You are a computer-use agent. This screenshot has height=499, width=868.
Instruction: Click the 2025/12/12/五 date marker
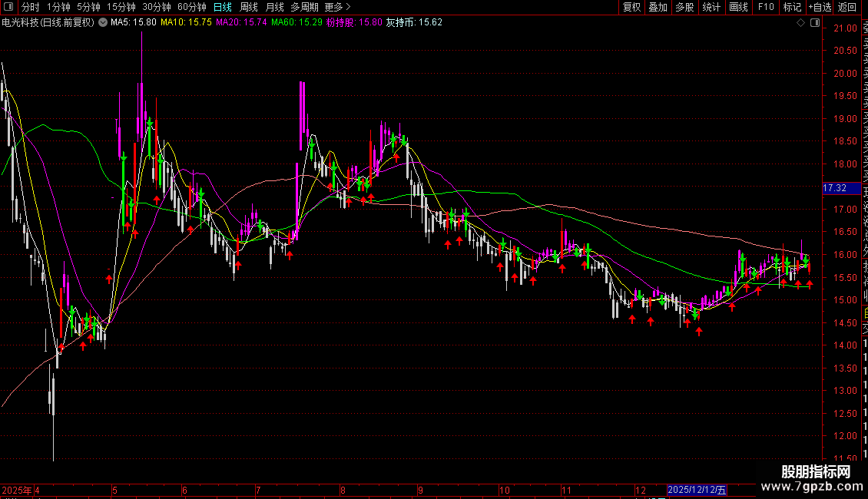(697, 490)
